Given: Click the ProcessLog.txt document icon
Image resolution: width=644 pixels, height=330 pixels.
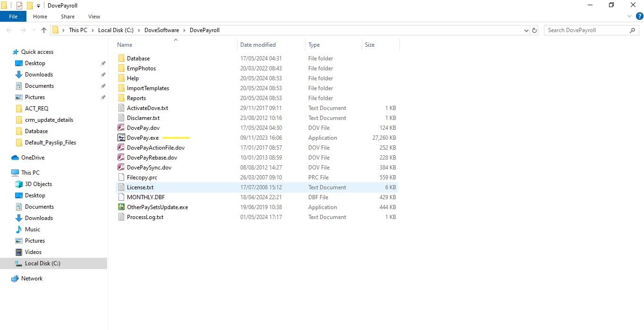Looking at the screenshot, I should point(121,217).
